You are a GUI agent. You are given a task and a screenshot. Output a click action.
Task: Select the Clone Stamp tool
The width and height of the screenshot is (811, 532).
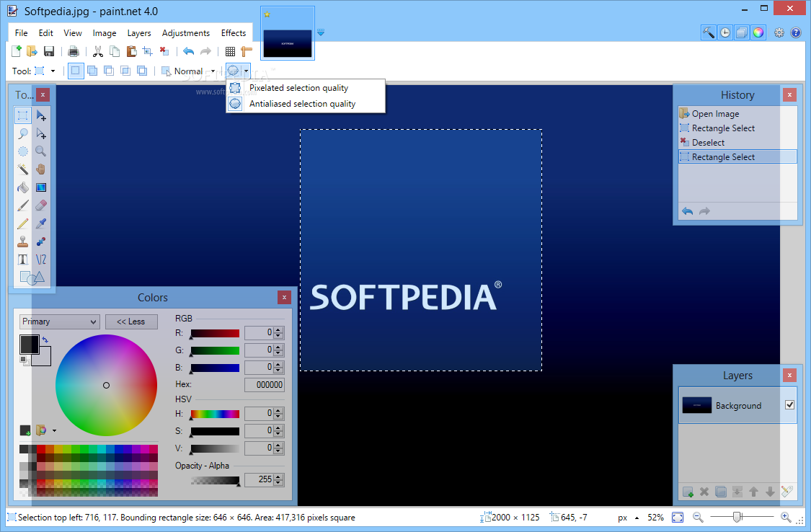click(23, 241)
